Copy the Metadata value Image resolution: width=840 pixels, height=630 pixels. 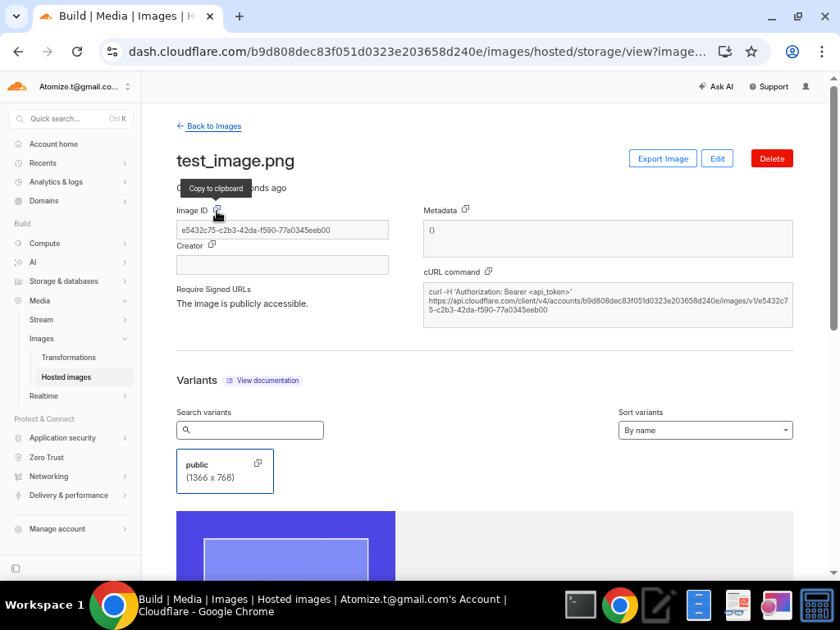point(465,209)
